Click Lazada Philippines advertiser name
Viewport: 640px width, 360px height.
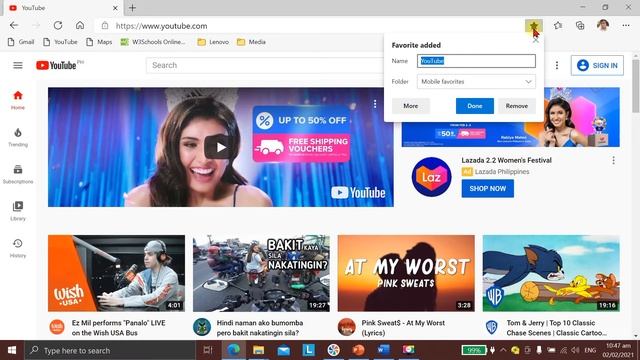coord(502,172)
